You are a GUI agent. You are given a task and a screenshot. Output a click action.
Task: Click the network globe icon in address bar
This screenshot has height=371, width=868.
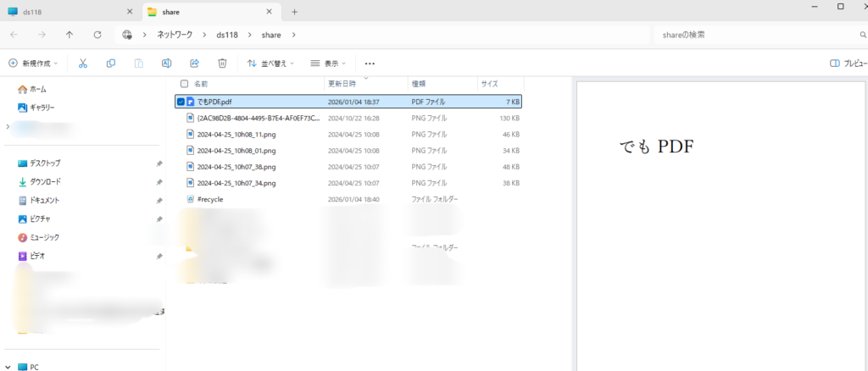(x=127, y=35)
